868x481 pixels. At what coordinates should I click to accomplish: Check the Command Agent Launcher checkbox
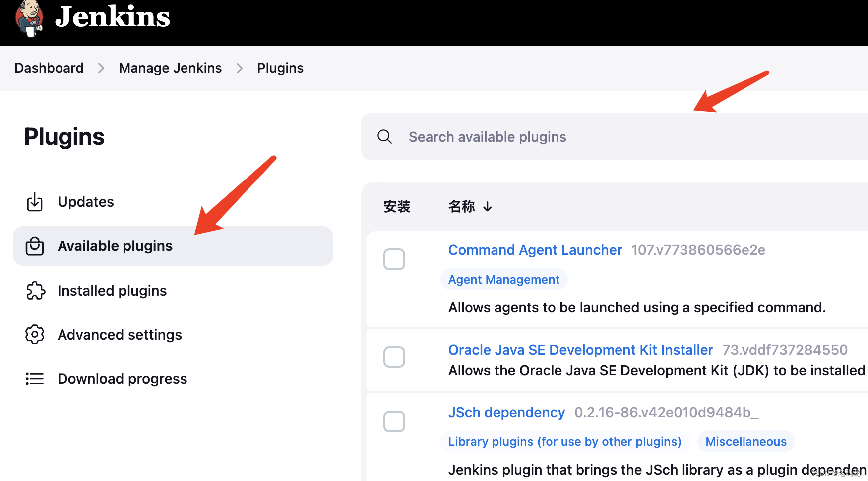[x=394, y=259]
